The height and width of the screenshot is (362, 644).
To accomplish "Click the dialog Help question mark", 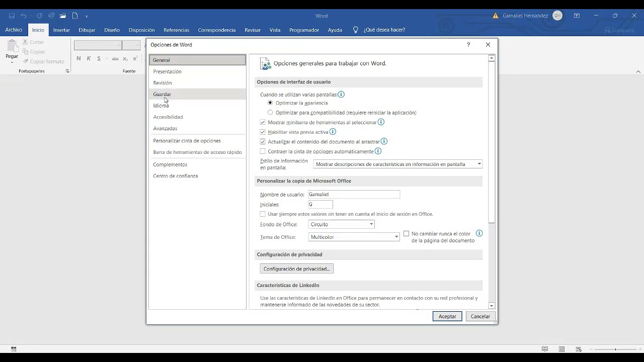I will coord(468,45).
